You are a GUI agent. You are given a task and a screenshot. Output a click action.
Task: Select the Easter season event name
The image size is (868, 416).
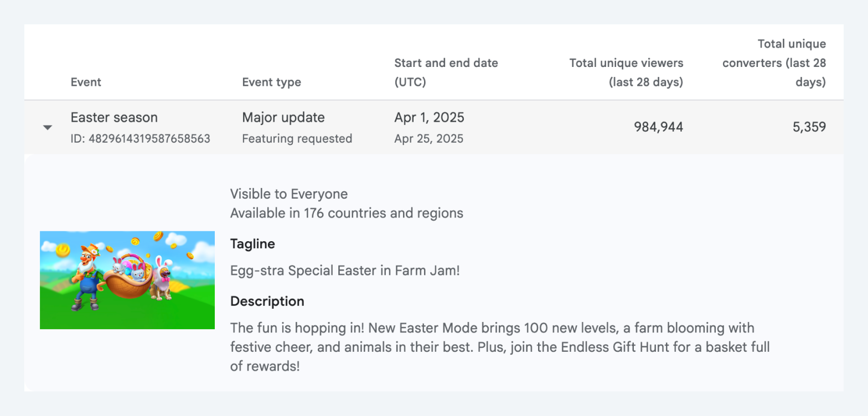click(x=114, y=117)
